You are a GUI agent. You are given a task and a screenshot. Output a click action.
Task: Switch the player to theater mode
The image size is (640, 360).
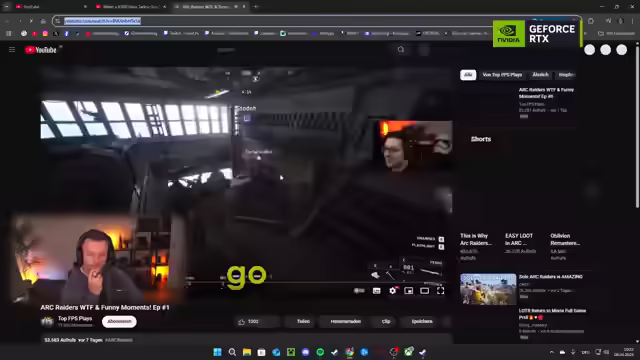coord(424,291)
